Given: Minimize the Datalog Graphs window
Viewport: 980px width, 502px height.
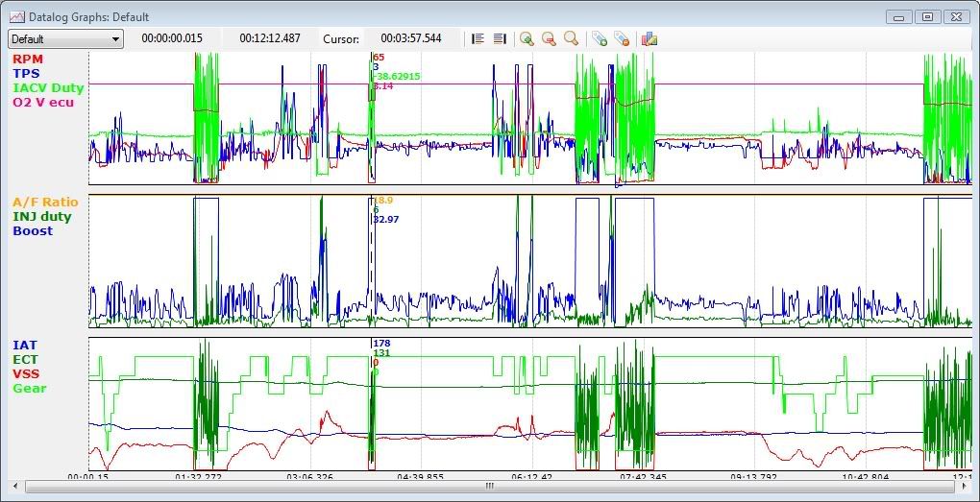Looking at the screenshot, I should 898,17.
